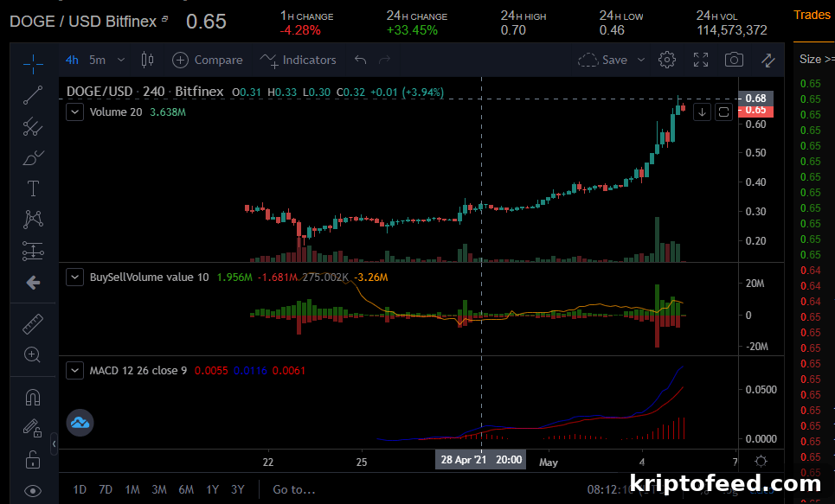Click the Compare symbol button
Screen dimensions: 835x504
click(x=208, y=60)
